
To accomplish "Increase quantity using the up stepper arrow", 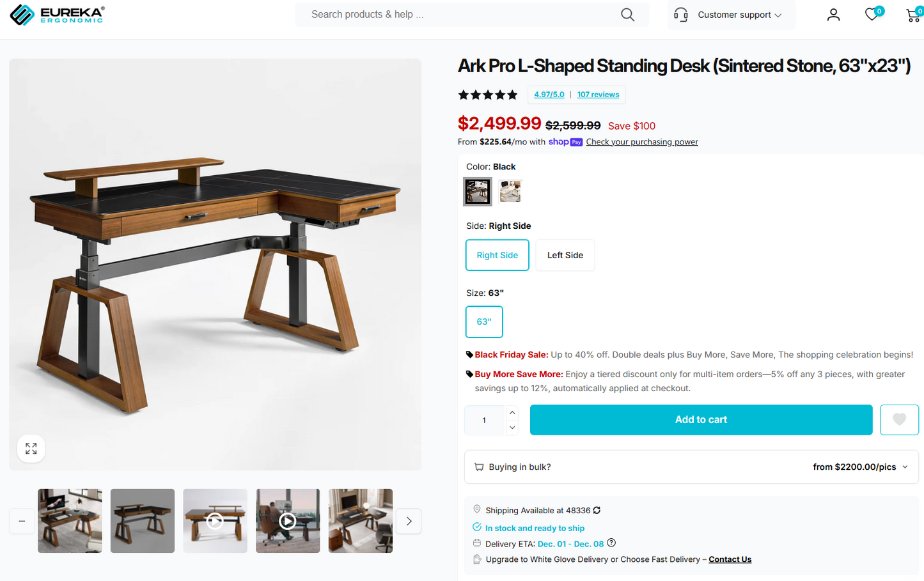I will 512,412.
